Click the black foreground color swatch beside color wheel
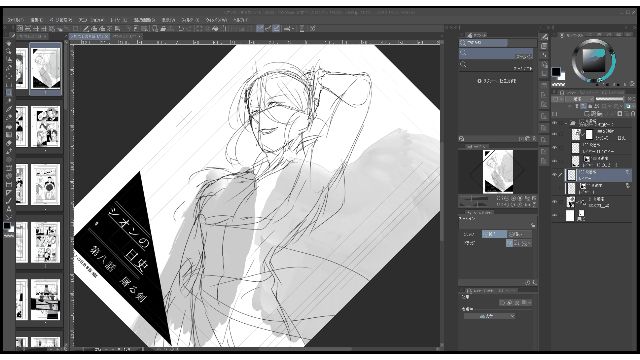Image resolution: width=640 pixels, height=360 pixels. (556, 71)
